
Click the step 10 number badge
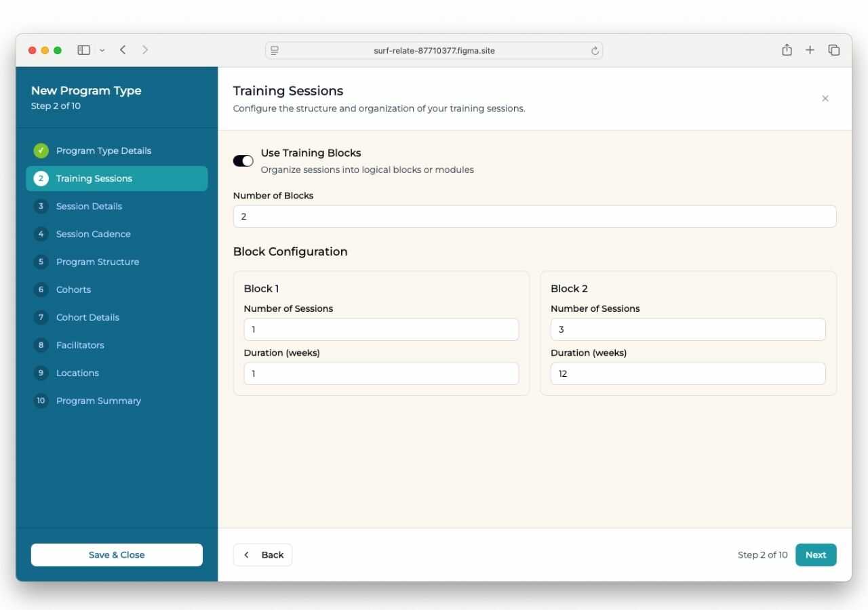pyautogui.click(x=41, y=401)
